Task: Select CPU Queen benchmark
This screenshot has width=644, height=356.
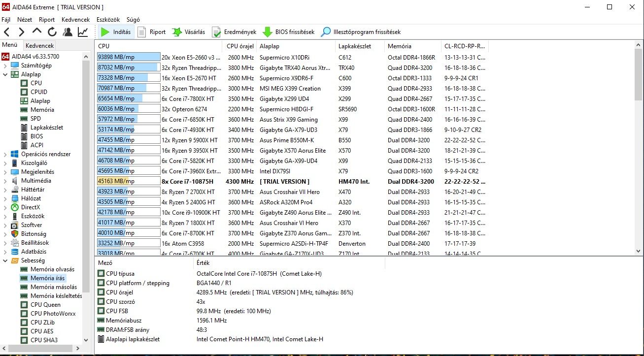Action: pos(45,305)
